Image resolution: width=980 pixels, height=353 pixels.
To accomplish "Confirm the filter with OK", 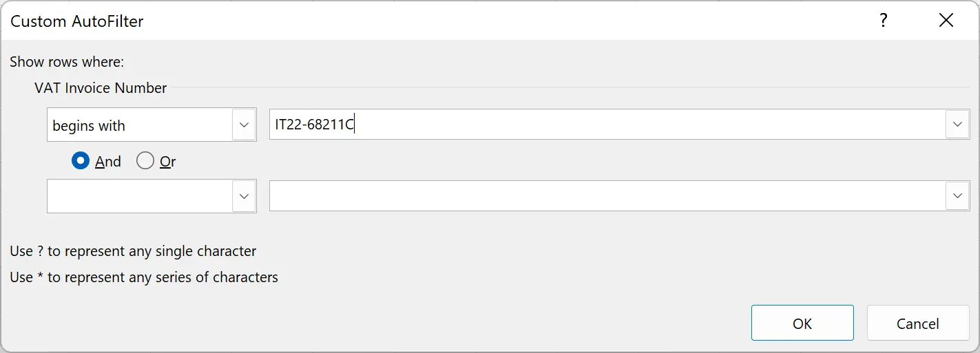I will (x=802, y=323).
